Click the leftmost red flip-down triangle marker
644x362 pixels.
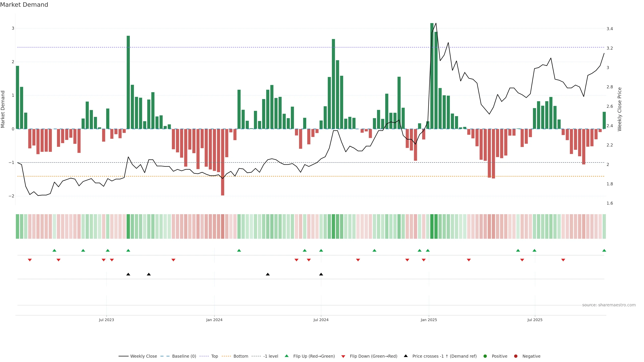click(30, 260)
